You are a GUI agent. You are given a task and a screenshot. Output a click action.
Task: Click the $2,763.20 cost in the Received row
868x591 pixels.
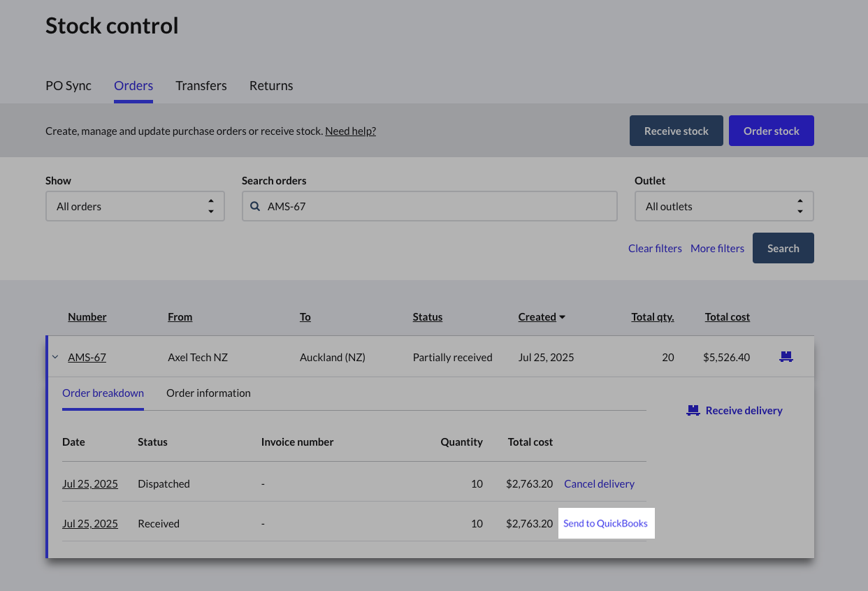(x=530, y=523)
